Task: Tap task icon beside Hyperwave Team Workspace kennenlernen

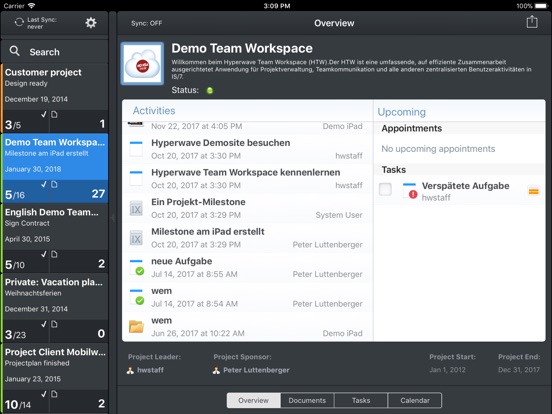Action: pos(136,178)
